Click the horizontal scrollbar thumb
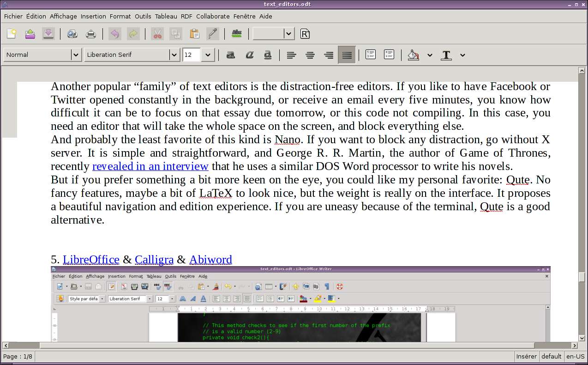 coord(287,345)
